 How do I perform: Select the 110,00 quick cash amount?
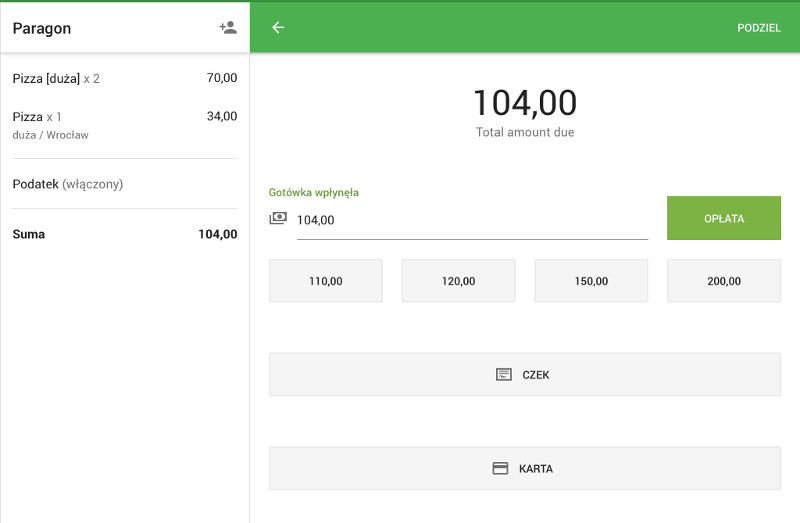point(326,281)
